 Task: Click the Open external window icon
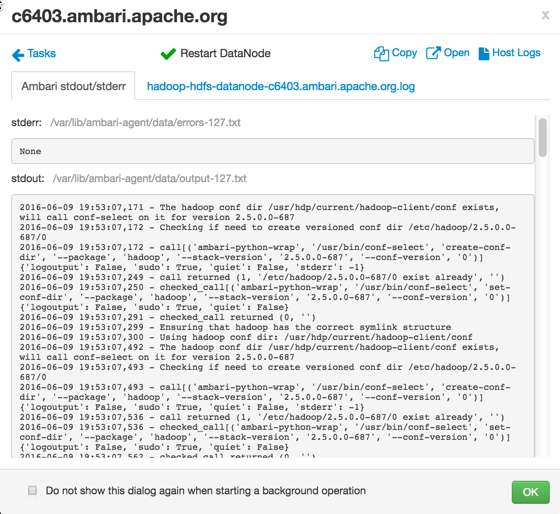pos(433,53)
